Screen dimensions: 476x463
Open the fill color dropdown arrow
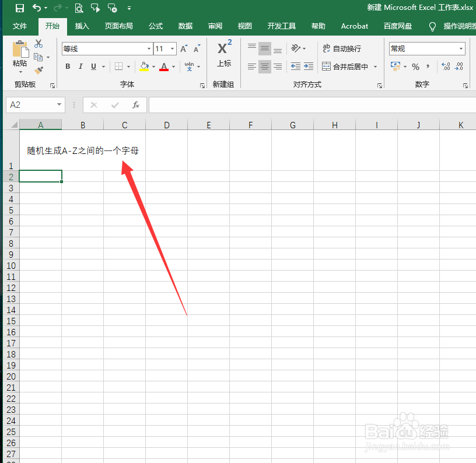click(153, 66)
